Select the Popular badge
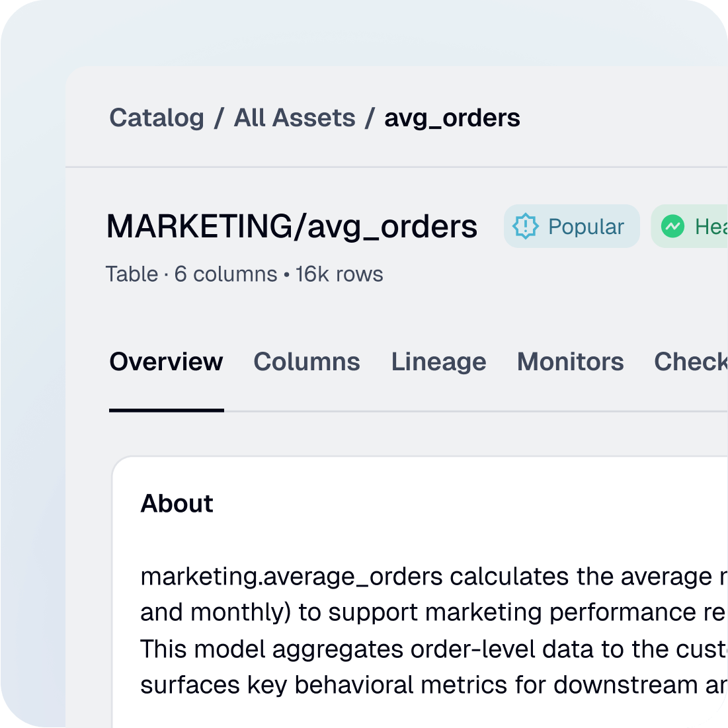Screen dimensions: 728x728 click(571, 227)
